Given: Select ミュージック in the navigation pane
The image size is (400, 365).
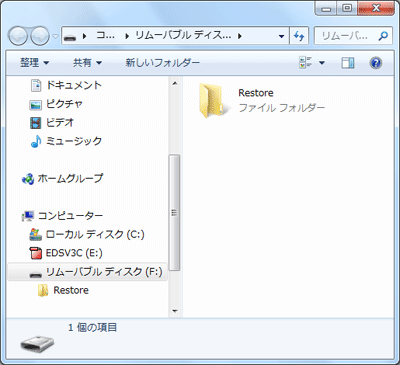Looking at the screenshot, I should (x=74, y=141).
